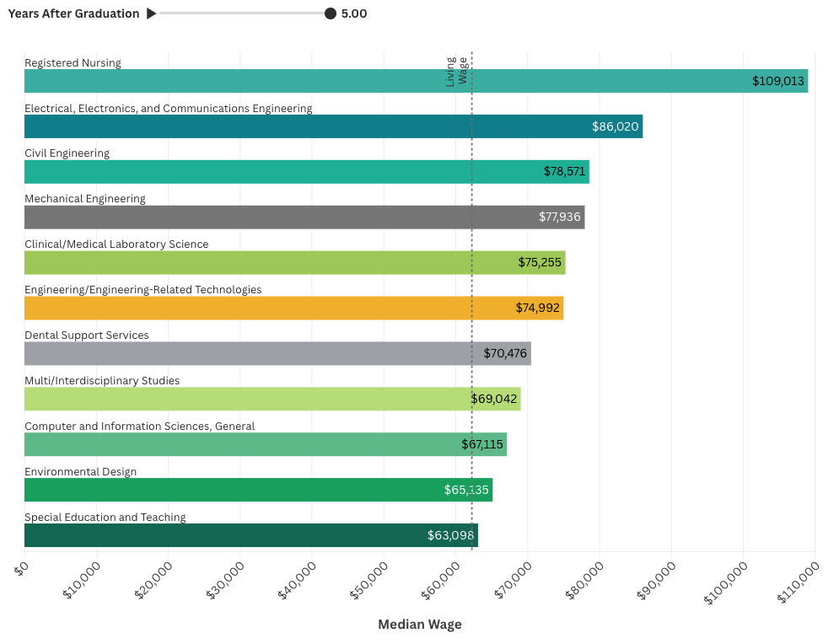Viewport: 839px width, 644px height.
Task: Click the Years After Graduation label
Action: point(74,13)
